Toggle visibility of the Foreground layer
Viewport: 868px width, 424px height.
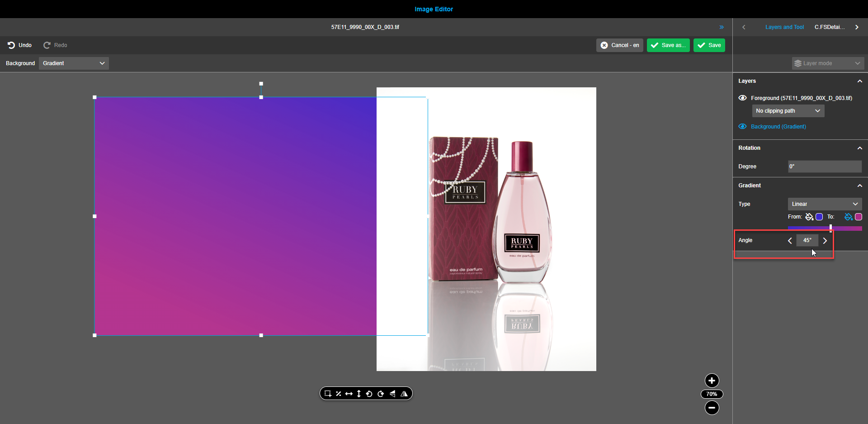pyautogui.click(x=743, y=98)
